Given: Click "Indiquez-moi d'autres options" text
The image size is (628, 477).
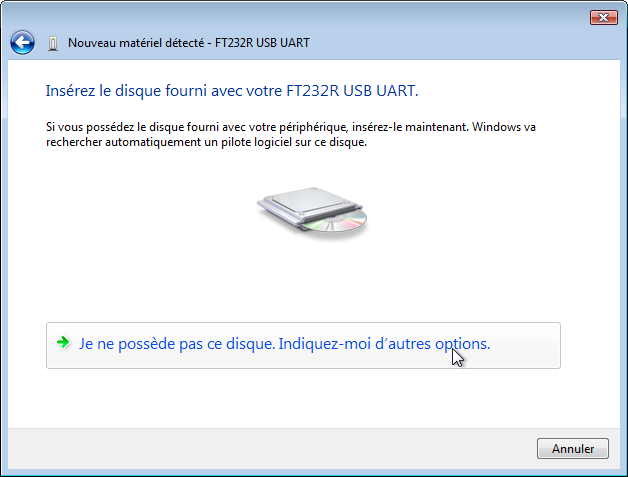Looking at the screenshot, I should [x=384, y=344].
